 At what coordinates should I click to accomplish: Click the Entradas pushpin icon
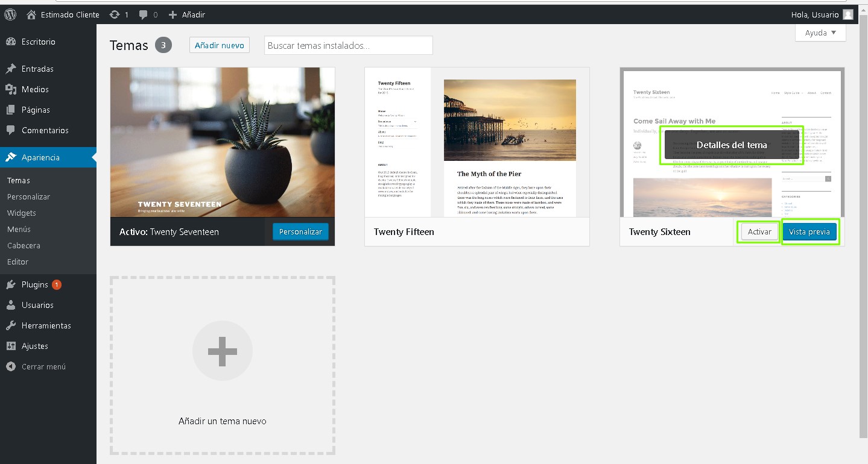click(x=11, y=69)
